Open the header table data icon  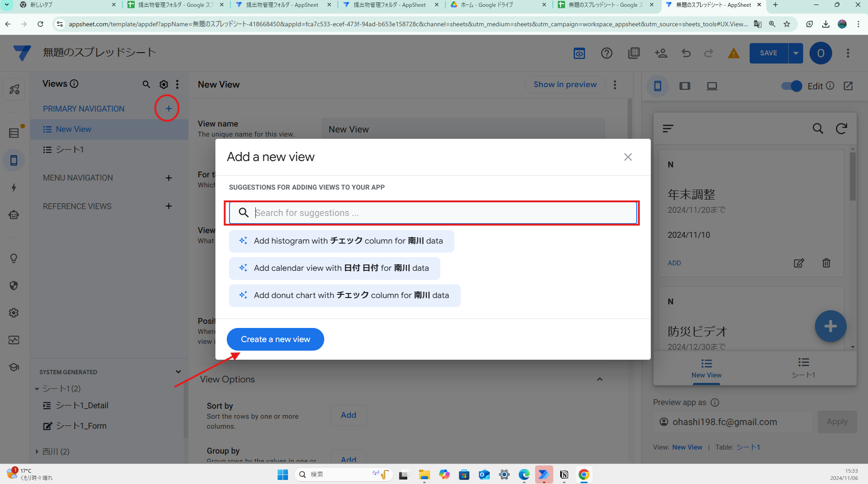tap(634, 54)
